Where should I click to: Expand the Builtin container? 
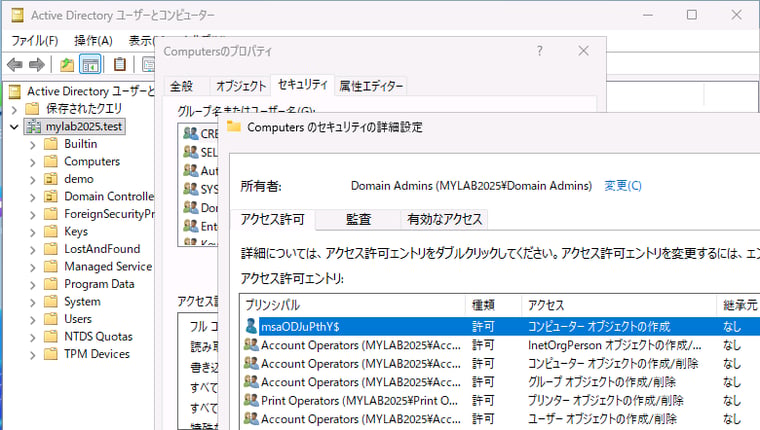[x=32, y=144]
